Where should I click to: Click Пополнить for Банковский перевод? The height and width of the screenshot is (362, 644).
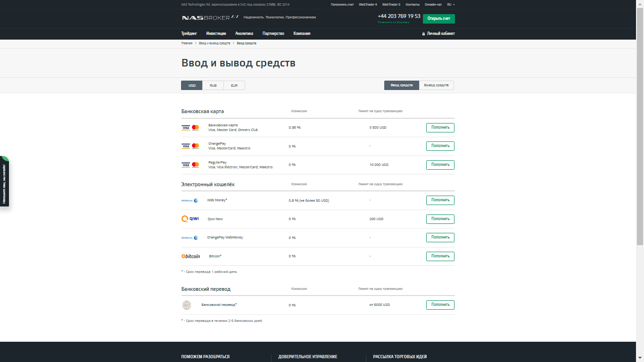[440, 305]
